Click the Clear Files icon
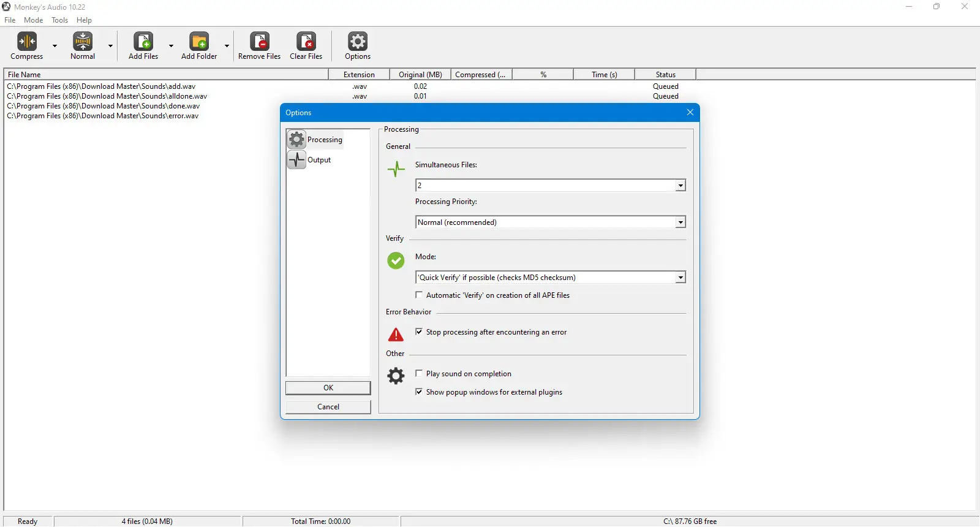980x527 pixels. click(x=306, y=42)
